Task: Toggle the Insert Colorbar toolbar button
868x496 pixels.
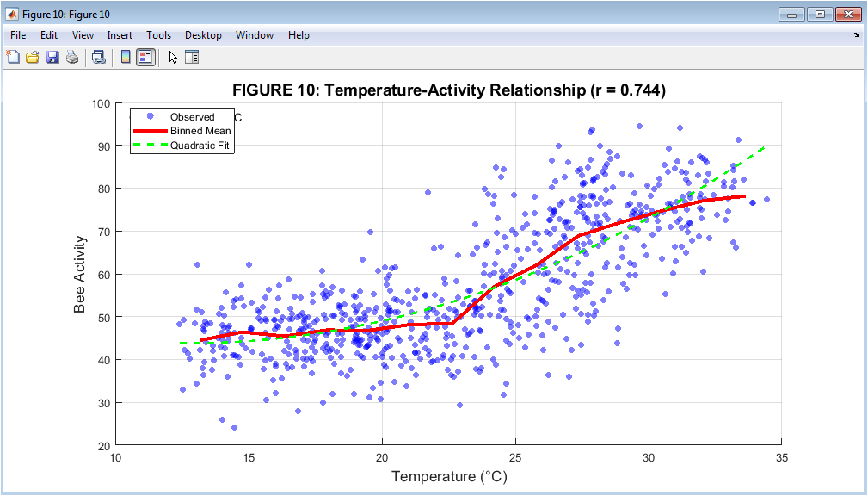Action: click(x=126, y=58)
